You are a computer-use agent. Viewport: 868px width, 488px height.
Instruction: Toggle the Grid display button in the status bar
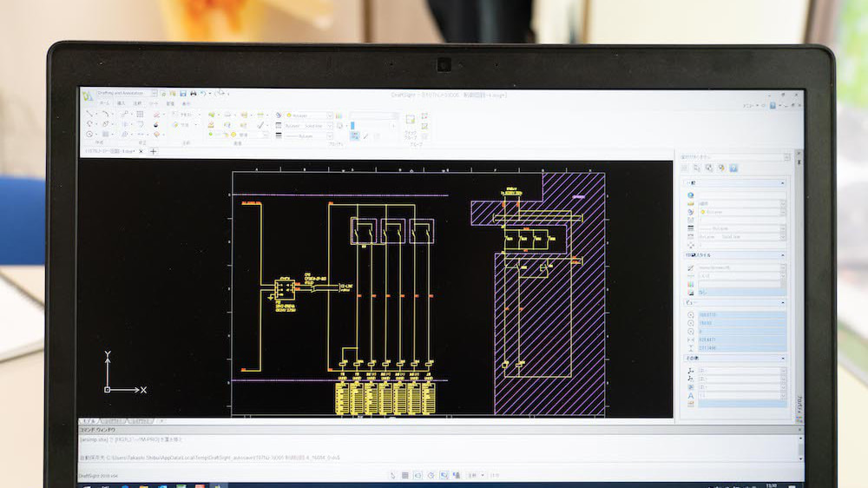click(x=405, y=475)
